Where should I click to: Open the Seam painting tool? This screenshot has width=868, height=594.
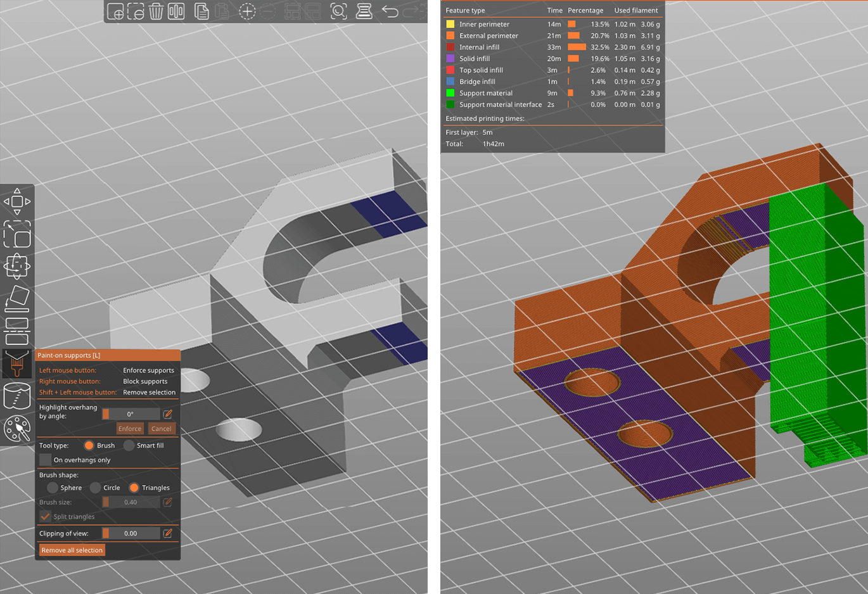tap(17, 396)
